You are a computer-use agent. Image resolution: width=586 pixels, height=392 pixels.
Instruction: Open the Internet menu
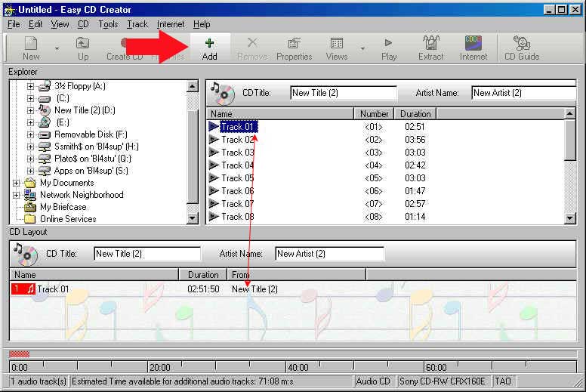tap(171, 24)
